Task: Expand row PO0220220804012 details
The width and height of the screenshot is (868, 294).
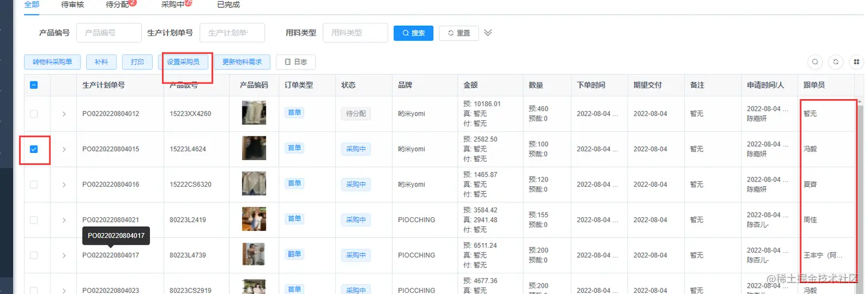Action: [64, 113]
